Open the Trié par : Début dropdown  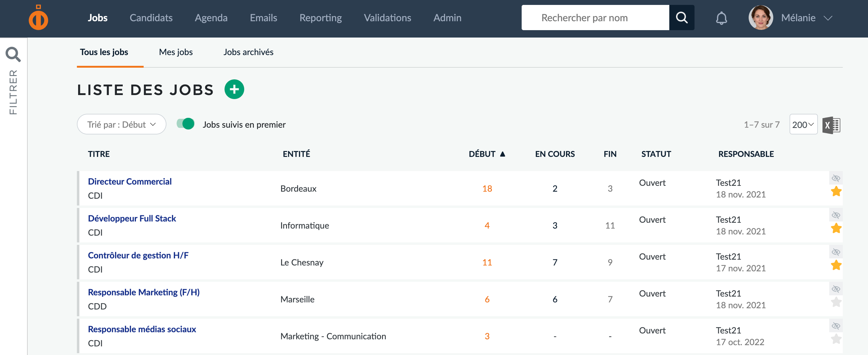tap(121, 124)
